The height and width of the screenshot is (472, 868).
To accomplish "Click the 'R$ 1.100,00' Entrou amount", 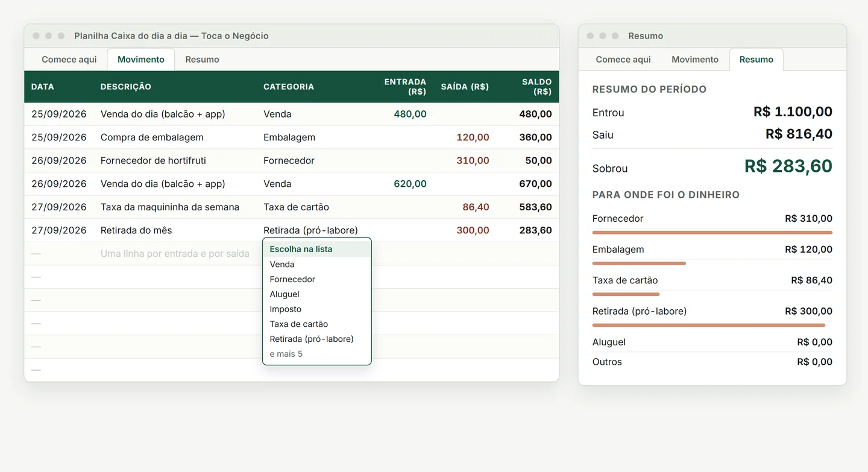I will point(793,112).
